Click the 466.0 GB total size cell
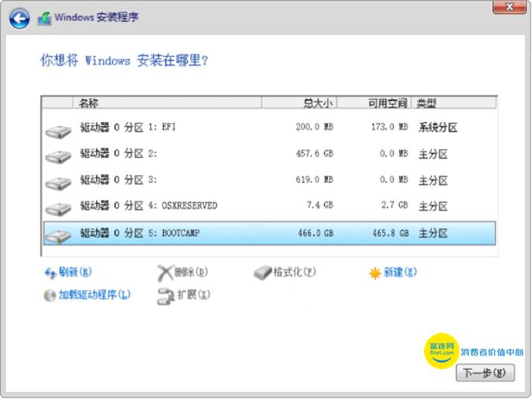 coord(316,233)
